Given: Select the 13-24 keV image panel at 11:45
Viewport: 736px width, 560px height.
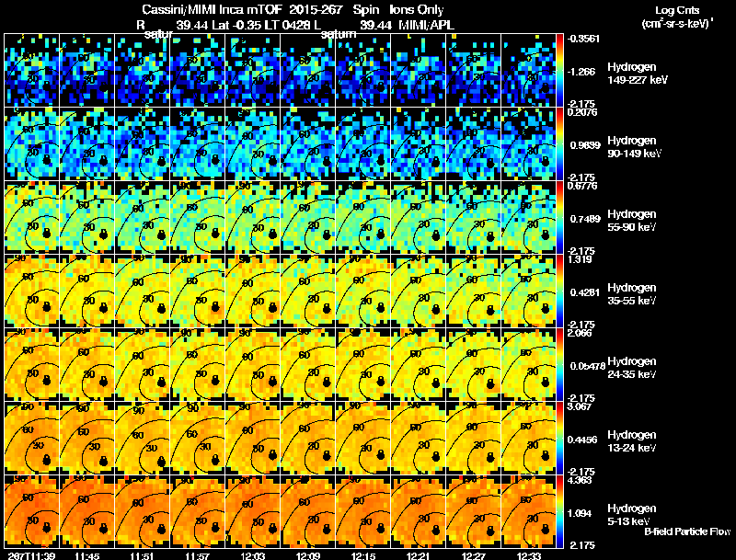Looking at the screenshot, I should [x=87, y=439].
